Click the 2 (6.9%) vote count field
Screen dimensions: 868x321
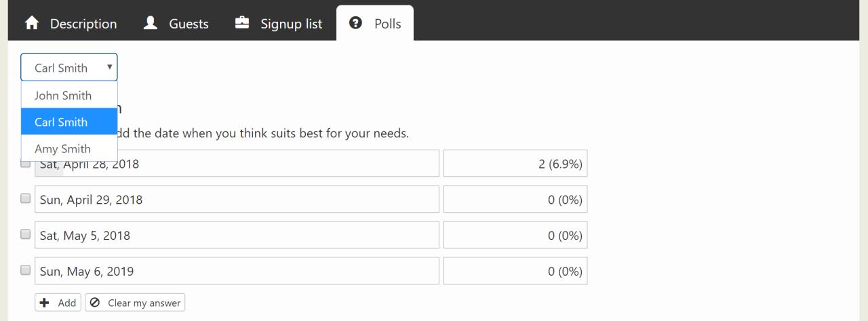pyautogui.click(x=515, y=163)
